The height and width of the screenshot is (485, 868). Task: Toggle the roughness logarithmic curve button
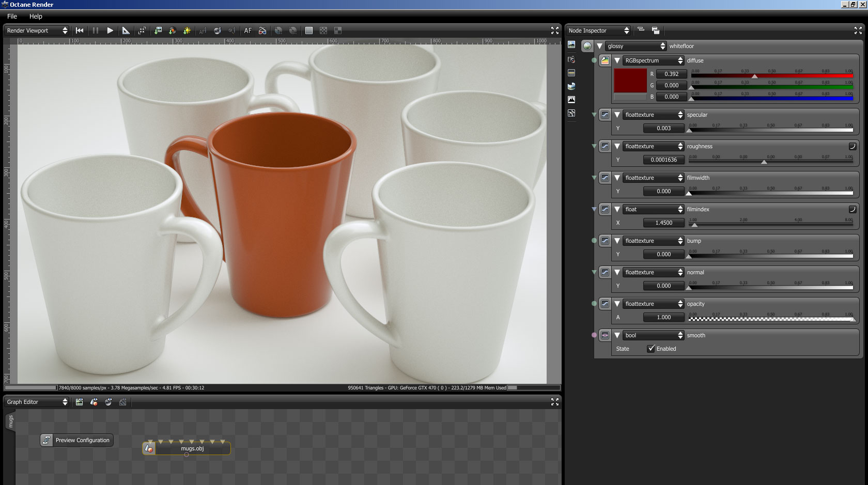point(853,146)
